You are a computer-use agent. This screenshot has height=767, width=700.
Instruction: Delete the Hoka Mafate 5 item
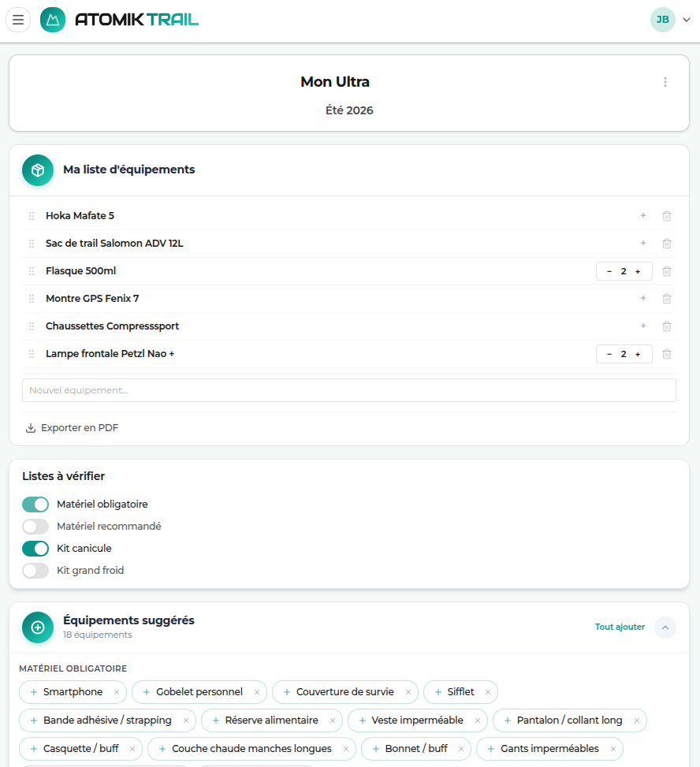[x=667, y=216]
